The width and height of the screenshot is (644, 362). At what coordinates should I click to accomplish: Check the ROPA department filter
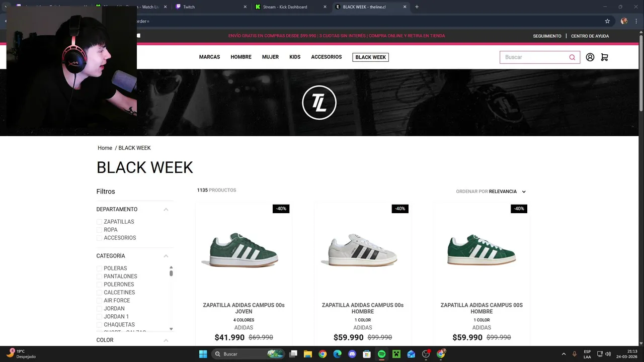100,230
